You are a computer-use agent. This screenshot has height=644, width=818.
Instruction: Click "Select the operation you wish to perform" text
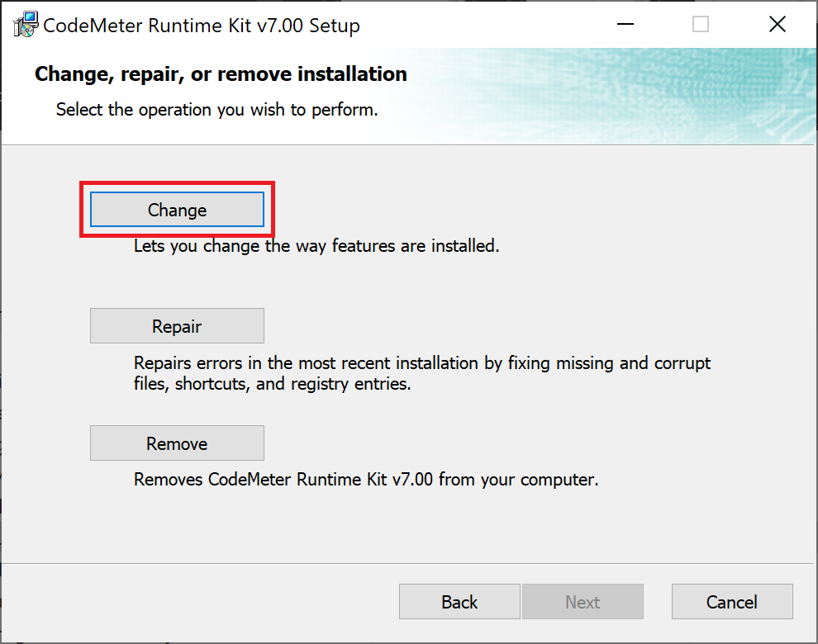click(x=216, y=109)
